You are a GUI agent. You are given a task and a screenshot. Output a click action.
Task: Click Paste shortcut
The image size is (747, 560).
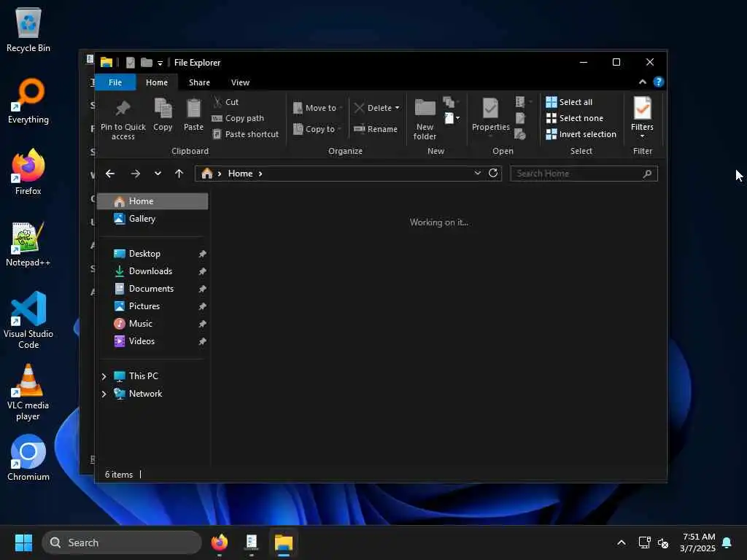(x=245, y=134)
